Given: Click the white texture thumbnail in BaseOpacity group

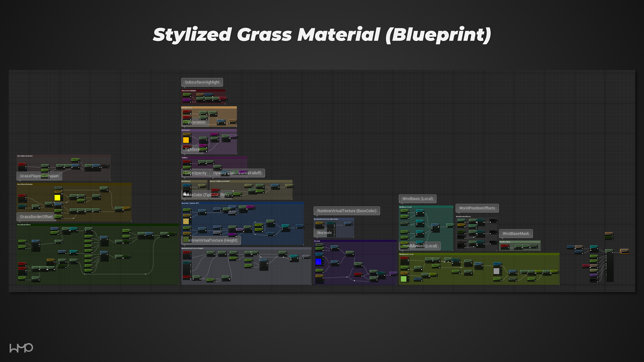Looking at the screenshot, I should coord(185,194).
